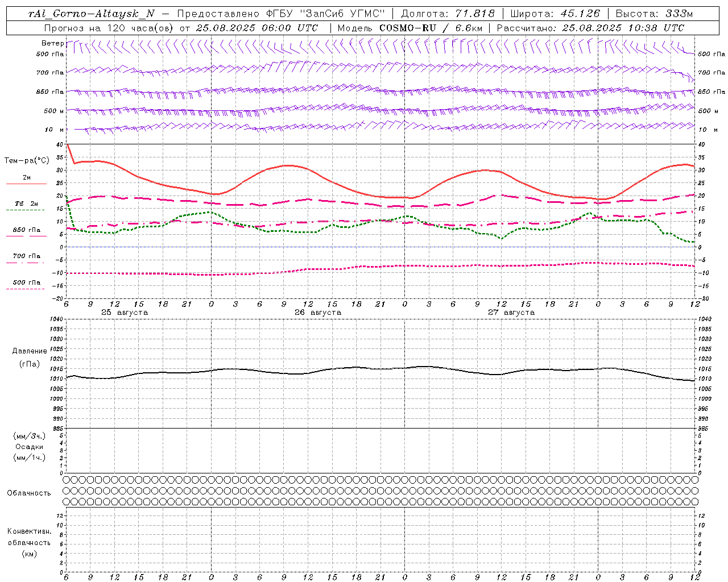Click the Давление pressure panel label
The height and width of the screenshot is (582, 728).
(30, 351)
